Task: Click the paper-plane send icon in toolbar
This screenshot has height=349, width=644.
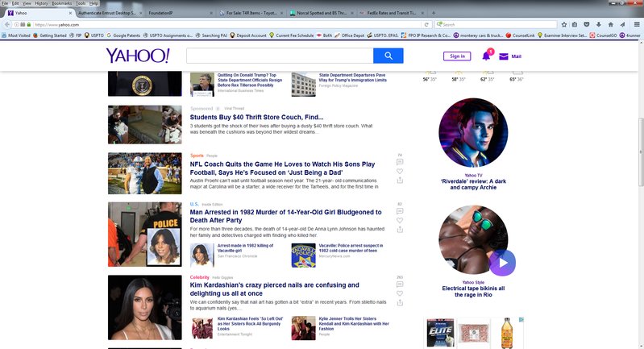Action: pyautogui.click(x=623, y=25)
